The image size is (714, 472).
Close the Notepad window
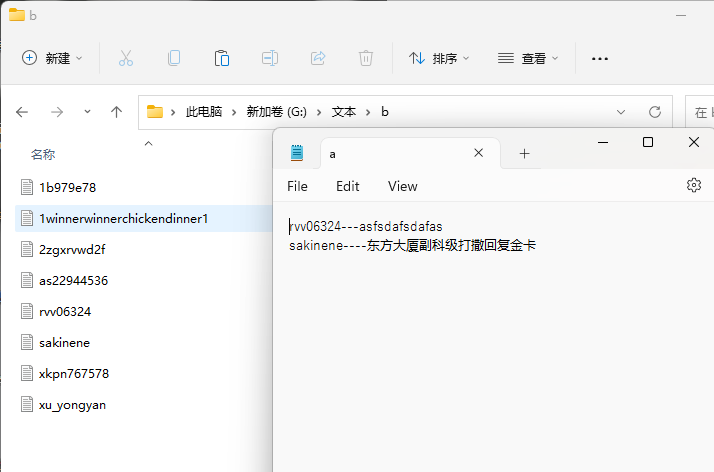tap(694, 142)
